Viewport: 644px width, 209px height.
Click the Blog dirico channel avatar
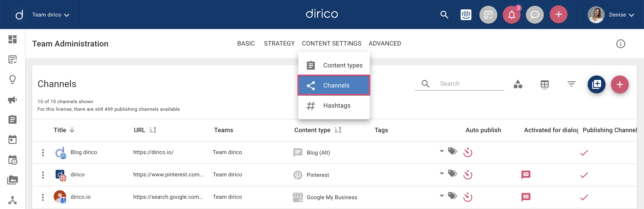[60, 153]
